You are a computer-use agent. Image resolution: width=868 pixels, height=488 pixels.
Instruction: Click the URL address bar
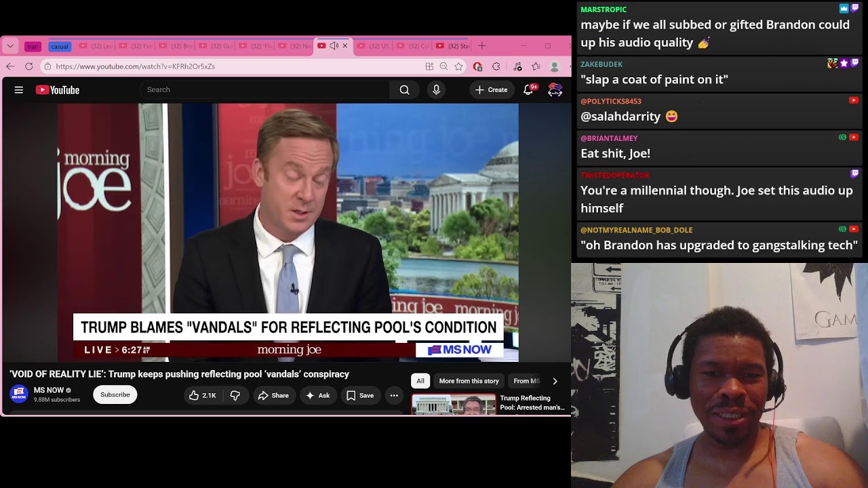(231, 66)
